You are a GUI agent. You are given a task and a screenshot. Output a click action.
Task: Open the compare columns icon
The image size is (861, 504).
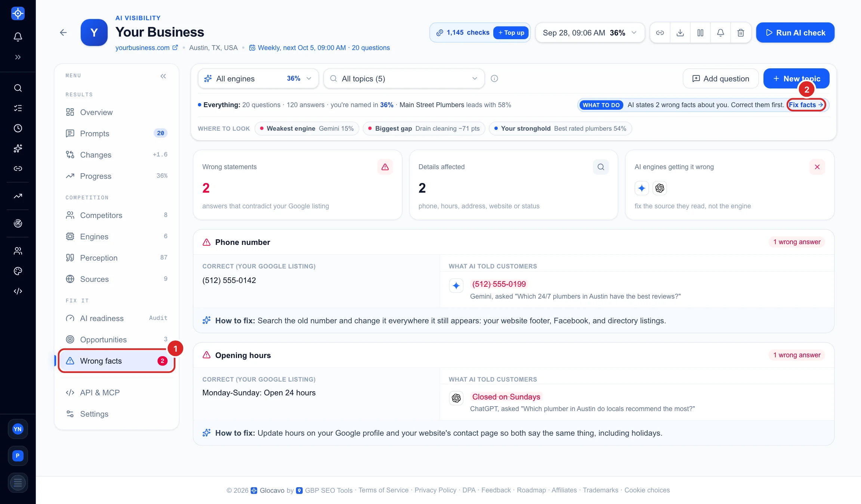click(700, 32)
